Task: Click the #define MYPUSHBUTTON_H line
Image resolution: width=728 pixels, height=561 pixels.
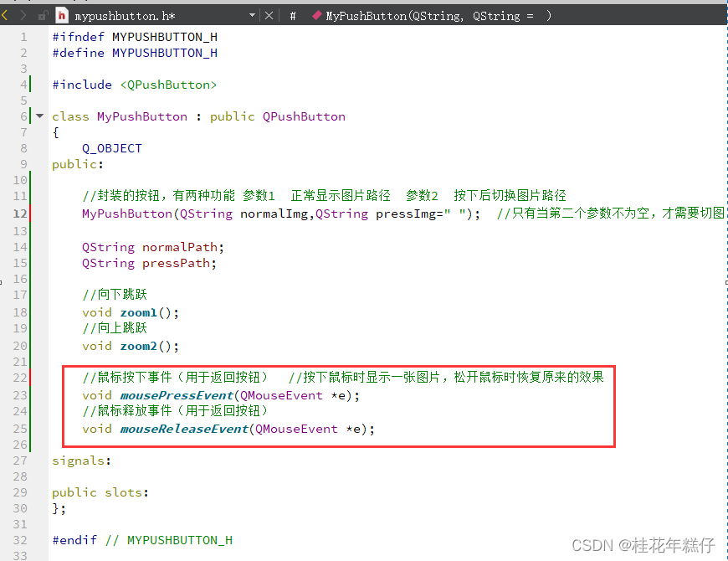Action: pos(135,53)
